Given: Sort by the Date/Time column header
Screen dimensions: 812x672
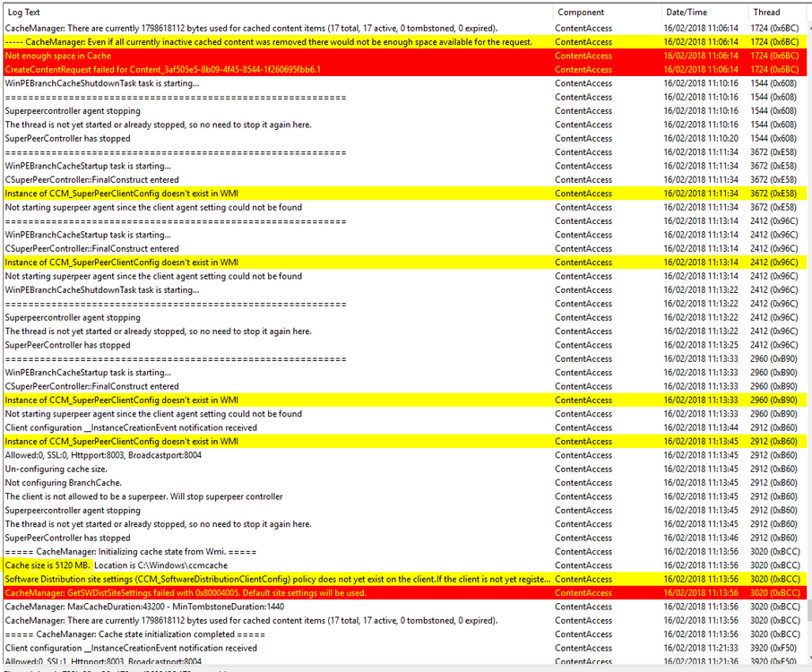Looking at the screenshot, I should (x=704, y=13).
